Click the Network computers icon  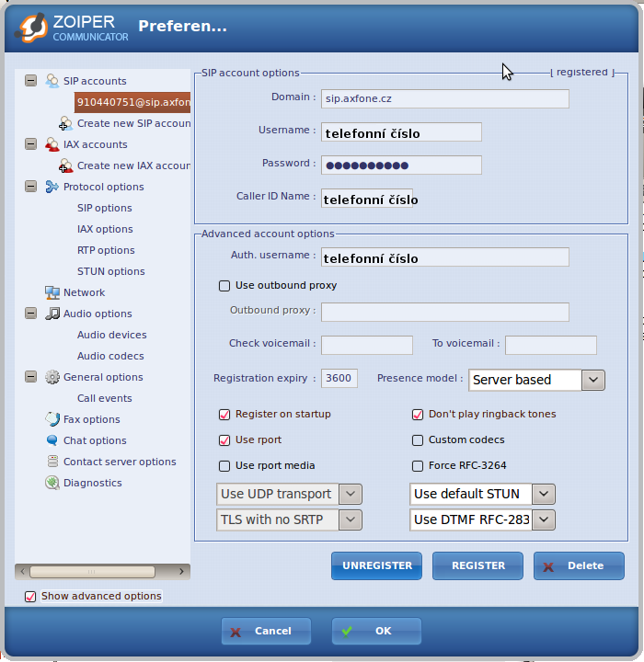point(52,292)
